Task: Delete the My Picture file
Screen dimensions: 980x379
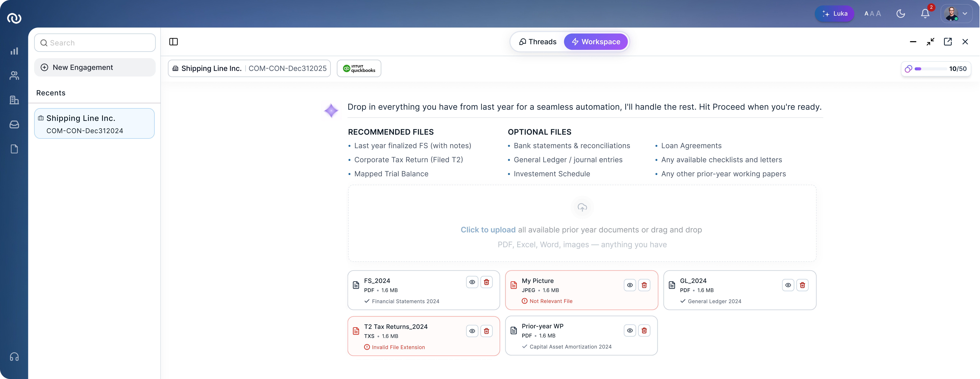Action: (644, 285)
